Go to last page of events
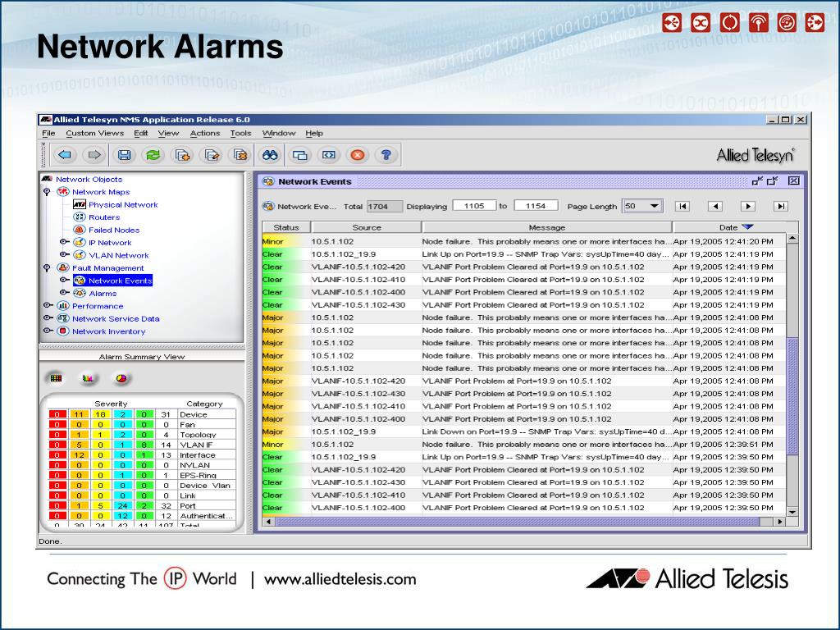840x630 pixels. (781, 206)
